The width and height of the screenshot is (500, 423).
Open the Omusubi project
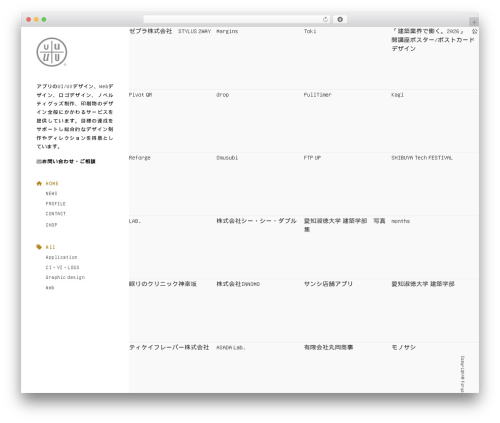click(227, 158)
